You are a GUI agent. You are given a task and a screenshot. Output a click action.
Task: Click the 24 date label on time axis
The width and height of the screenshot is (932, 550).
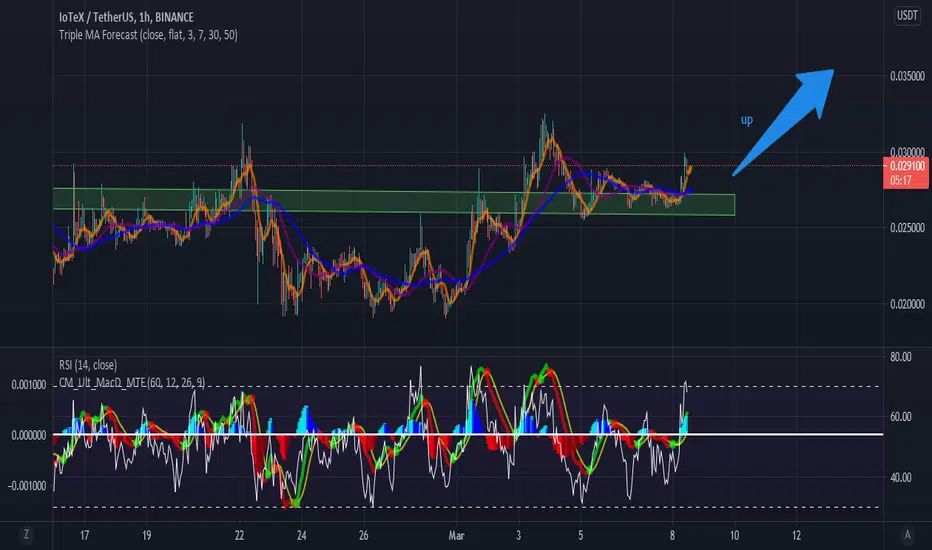[301, 535]
